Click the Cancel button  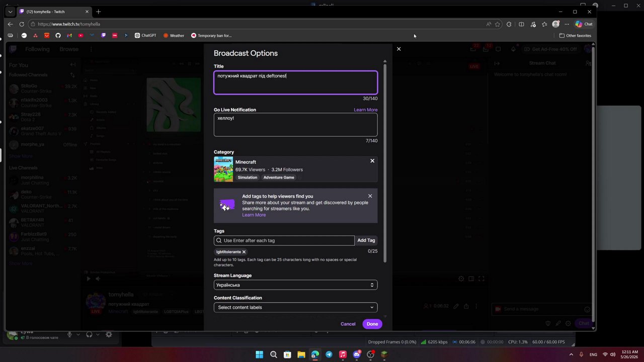pyautogui.click(x=348, y=324)
